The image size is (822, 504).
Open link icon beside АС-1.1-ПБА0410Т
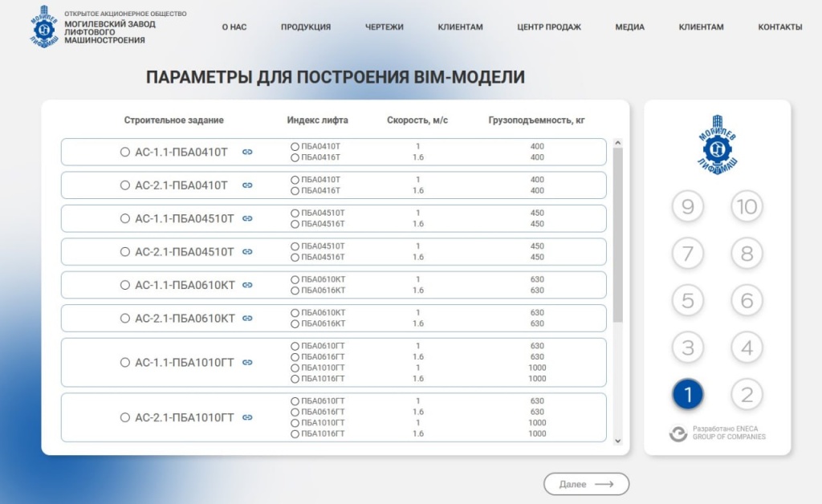tap(247, 152)
